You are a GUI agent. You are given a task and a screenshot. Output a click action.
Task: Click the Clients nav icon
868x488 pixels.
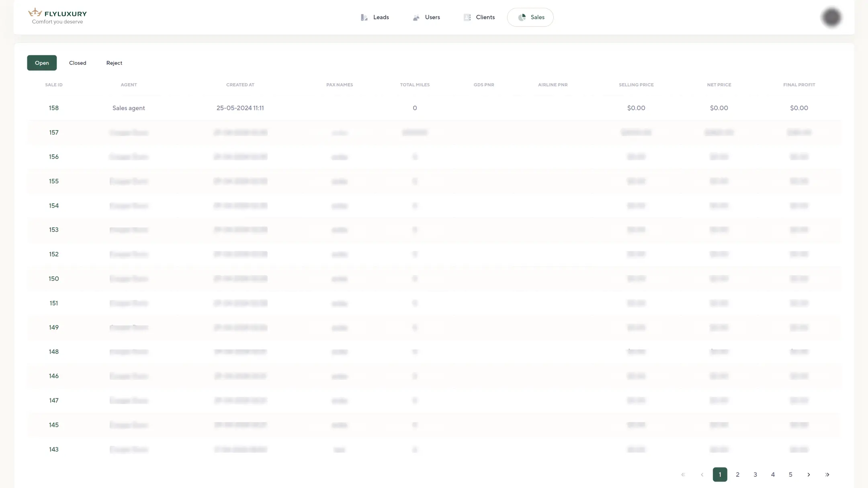pos(467,17)
